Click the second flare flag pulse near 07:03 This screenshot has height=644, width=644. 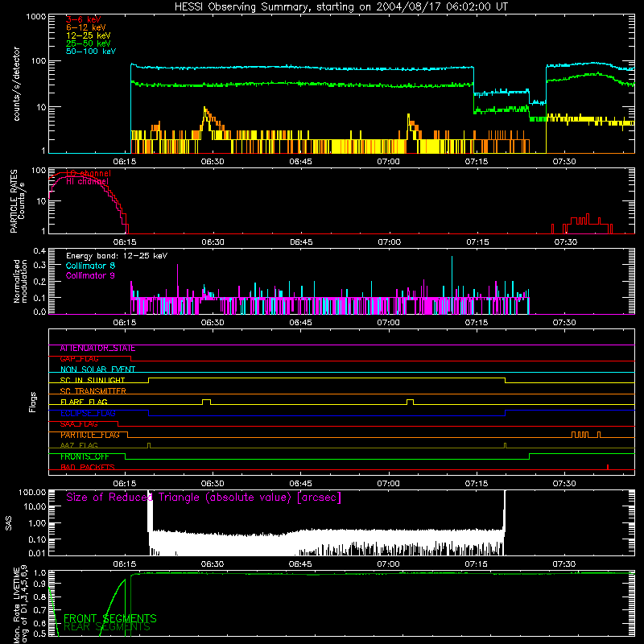pyautogui.click(x=410, y=402)
